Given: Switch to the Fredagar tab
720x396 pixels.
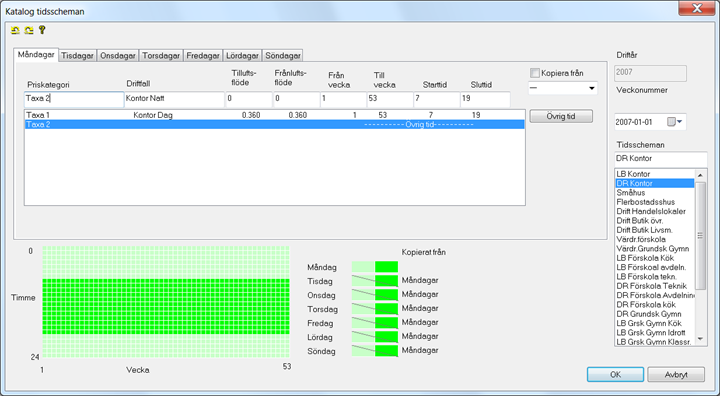Looking at the screenshot, I should [x=203, y=56].
